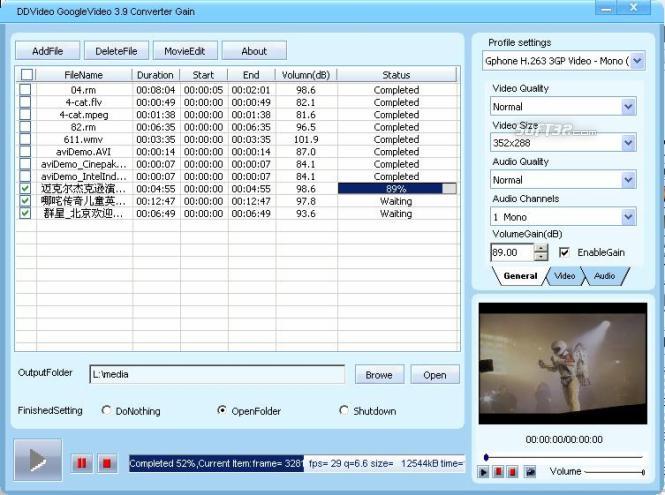
Task: Play the preview video in player panel
Action: coord(483,472)
